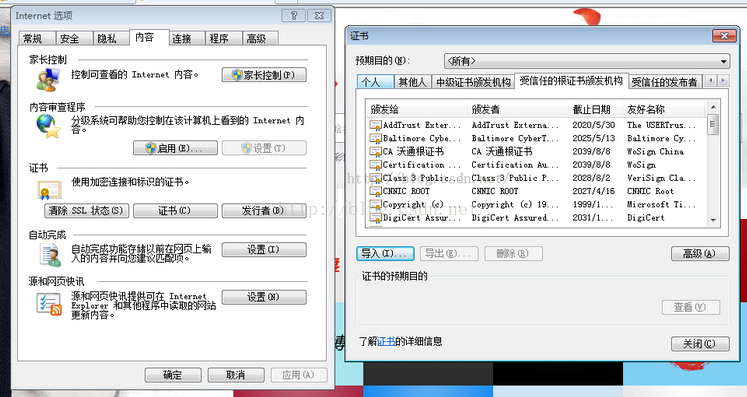Open the 中级证书颁发机构 tab
The width and height of the screenshot is (747, 397).
473,82
